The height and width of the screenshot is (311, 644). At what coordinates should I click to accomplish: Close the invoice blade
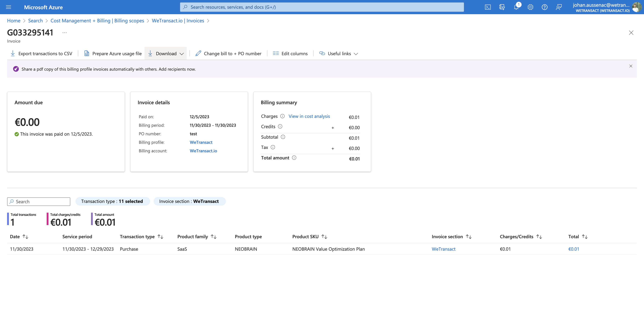pyautogui.click(x=631, y=33)
